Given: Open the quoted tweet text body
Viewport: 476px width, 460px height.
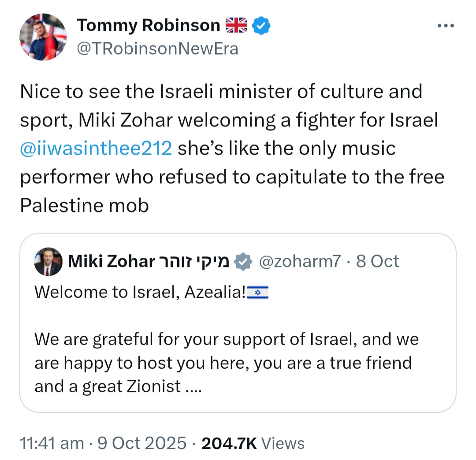Looking at the screenshot, I should 227,339.
